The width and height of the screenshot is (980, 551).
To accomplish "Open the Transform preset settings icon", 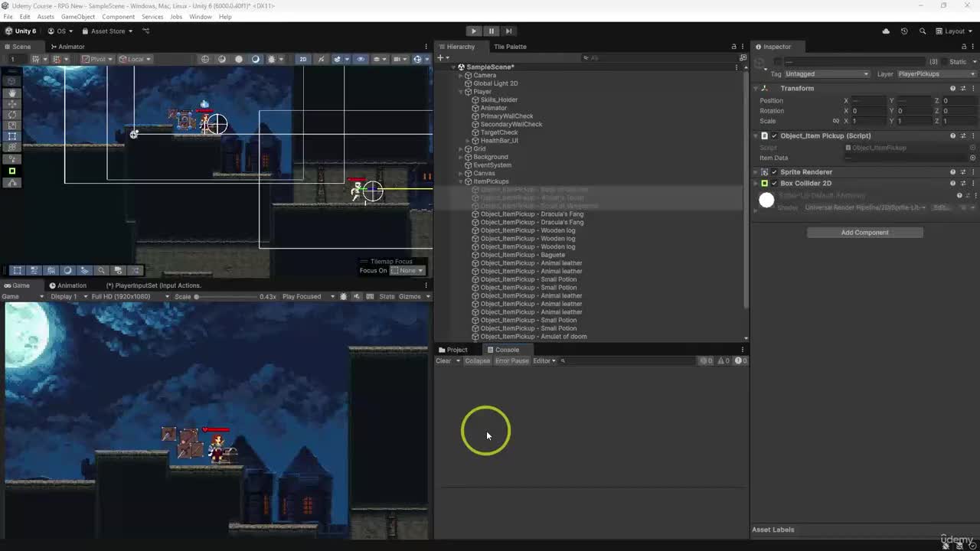I will (963, 89).
